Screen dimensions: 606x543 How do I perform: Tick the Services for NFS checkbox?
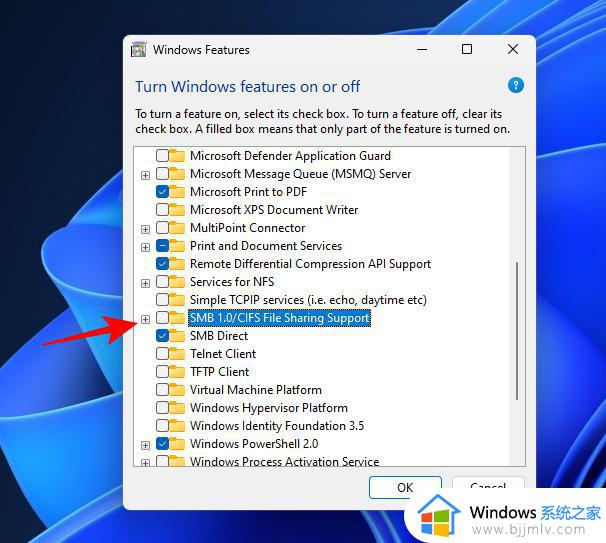pyautogui.click(x=162, y=281)
